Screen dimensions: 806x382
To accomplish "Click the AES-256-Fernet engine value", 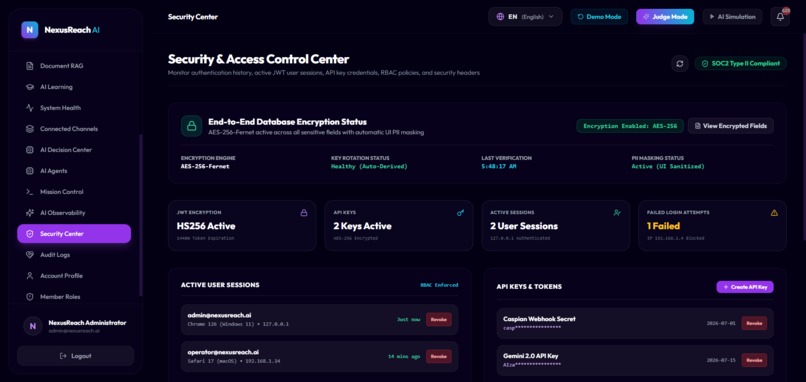I will pyautogui.click(x=205, y=167).
